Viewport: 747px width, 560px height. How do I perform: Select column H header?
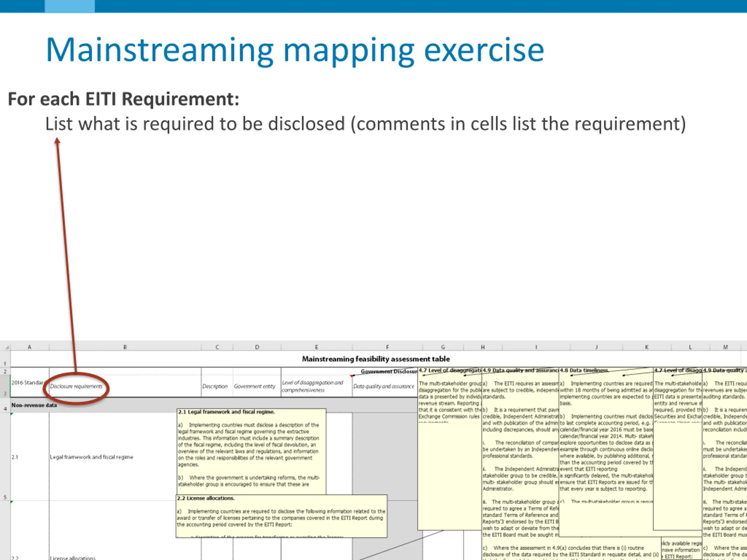click(x=483, y=347)
